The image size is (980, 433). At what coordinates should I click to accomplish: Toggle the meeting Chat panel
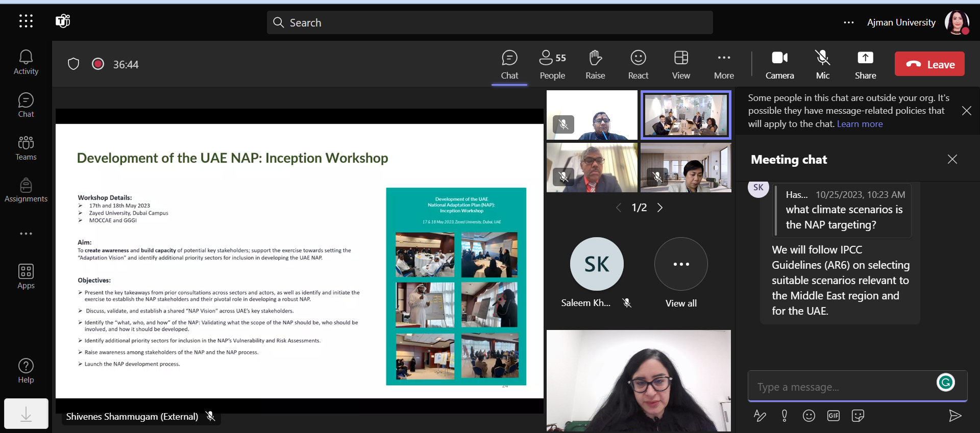point(509,64)
